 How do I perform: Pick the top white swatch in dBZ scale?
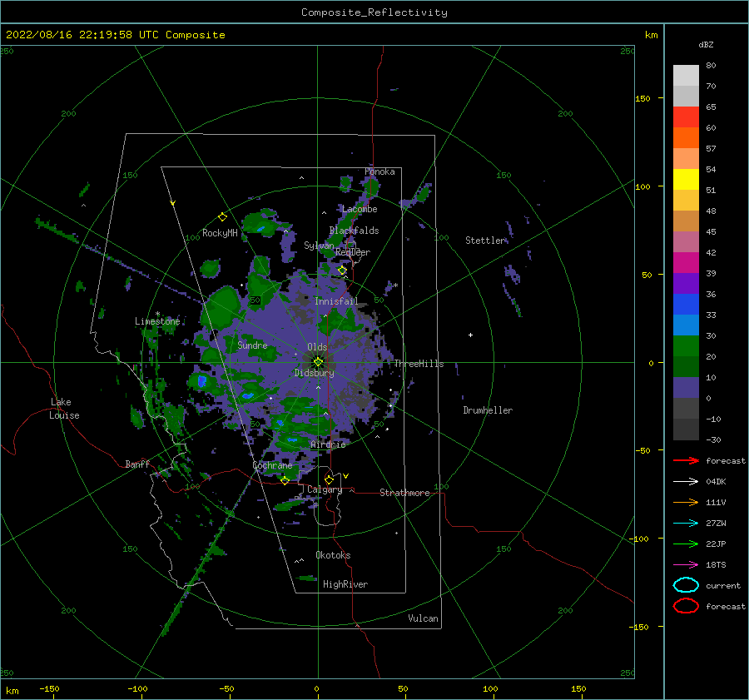click(686, 76)
